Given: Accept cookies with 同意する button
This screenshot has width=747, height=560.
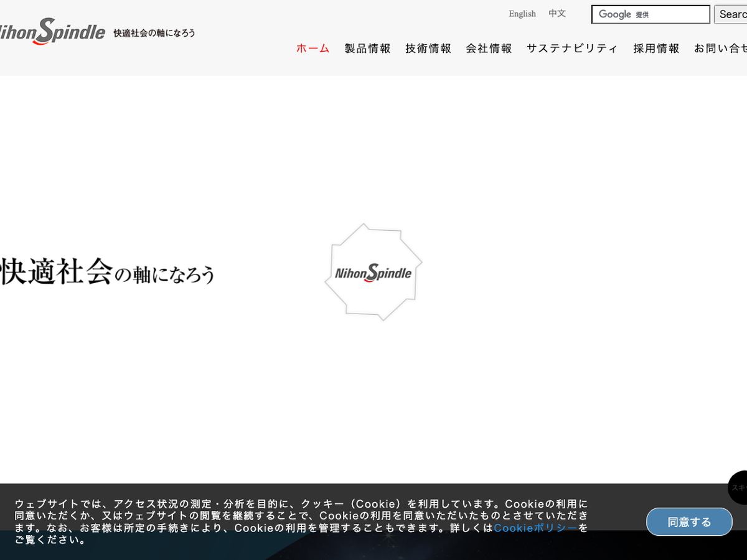Looking at the screenshot, I should (x=689, y=522).
